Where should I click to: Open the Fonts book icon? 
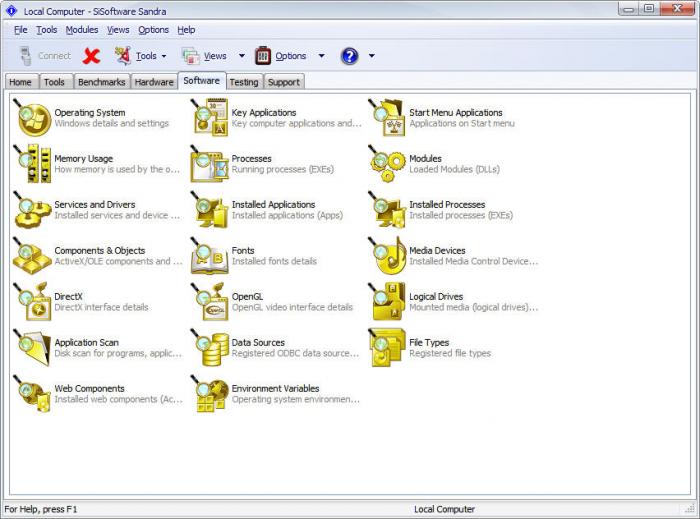click(209, 256)
